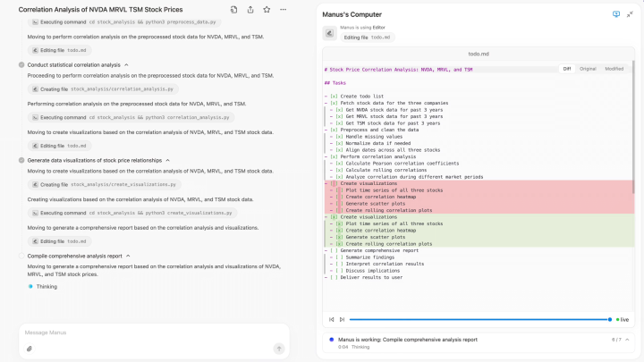
Task: Open the three-dot more options menu
Action: [x=283, y=10]
